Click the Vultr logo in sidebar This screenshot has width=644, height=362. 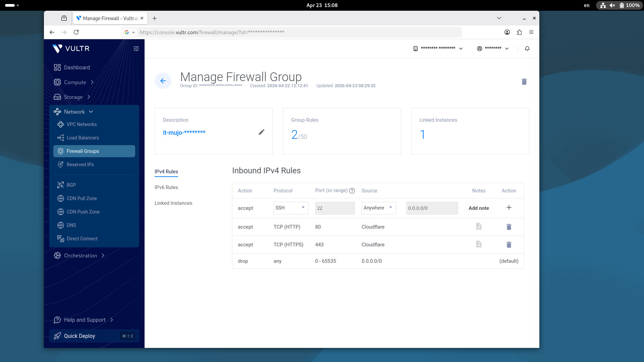71,49
